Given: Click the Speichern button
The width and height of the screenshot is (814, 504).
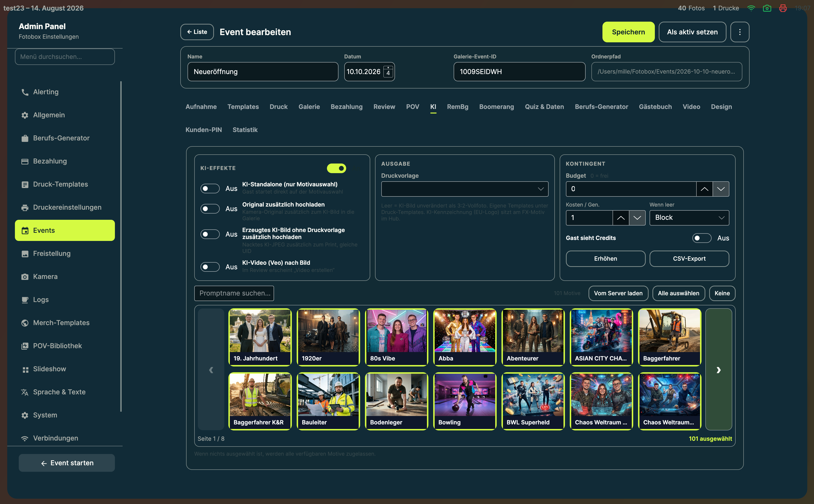Looking at the screenshot, I should 628,32.
